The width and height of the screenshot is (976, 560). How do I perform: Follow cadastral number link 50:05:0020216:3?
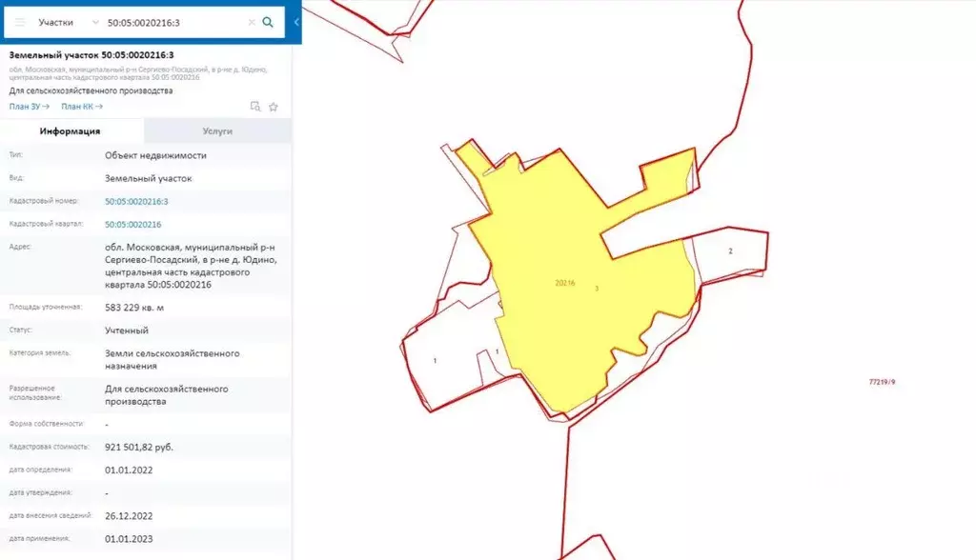point(136,202)
